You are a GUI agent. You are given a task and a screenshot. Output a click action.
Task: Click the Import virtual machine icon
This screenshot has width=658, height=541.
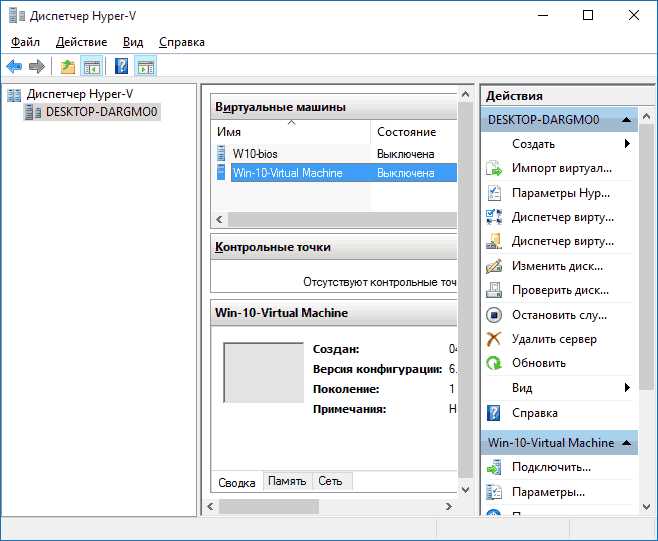pyautogui.click(x=494, y=168)
